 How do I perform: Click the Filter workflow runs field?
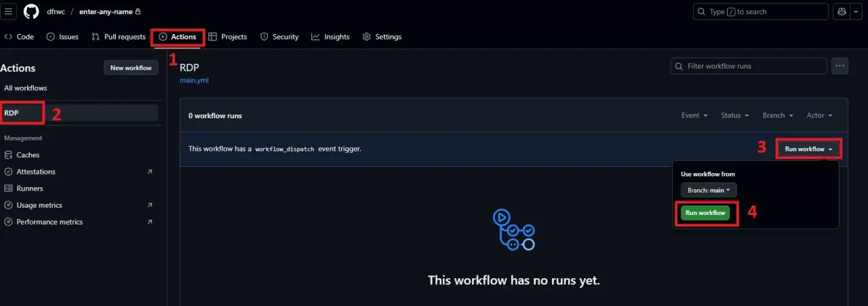tap(749, 66)
